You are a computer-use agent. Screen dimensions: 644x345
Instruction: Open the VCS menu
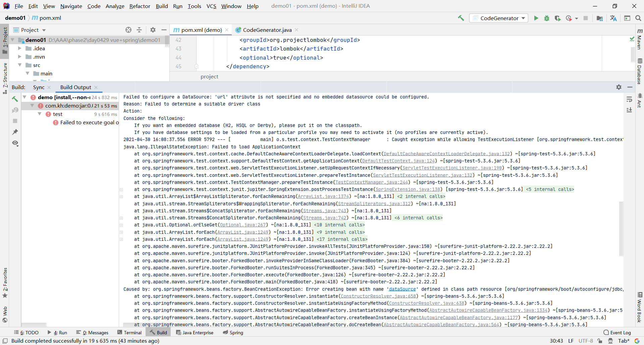[211, 6]
